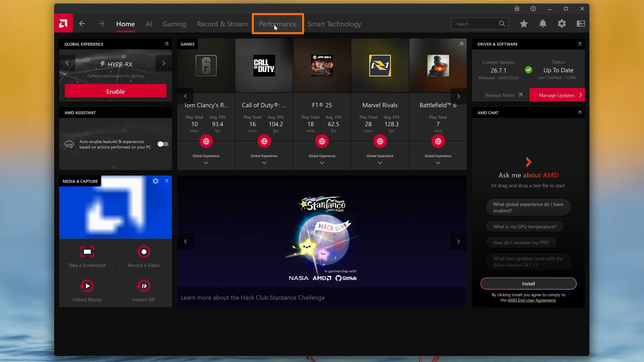Image resolution: width=644 pixels, height=362 pixels.
Task: Open the help question mark icon
Action: (x=533, y=9)
